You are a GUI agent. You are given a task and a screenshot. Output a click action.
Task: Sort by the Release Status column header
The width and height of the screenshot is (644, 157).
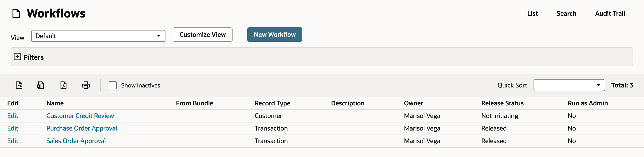[502, 103]
